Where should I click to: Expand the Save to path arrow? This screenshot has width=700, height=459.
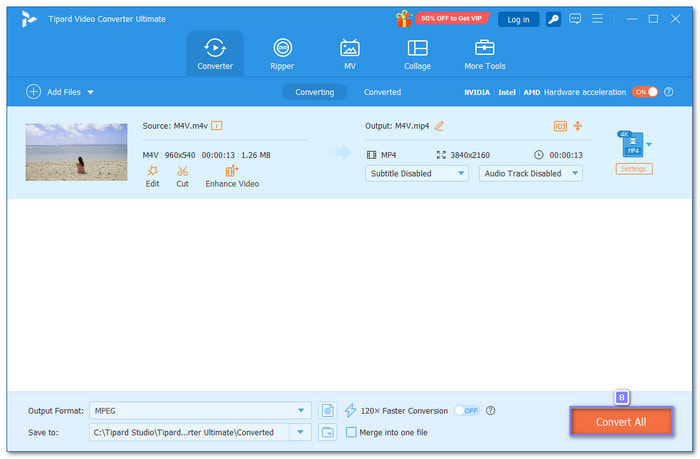click(x=300, y=432)
